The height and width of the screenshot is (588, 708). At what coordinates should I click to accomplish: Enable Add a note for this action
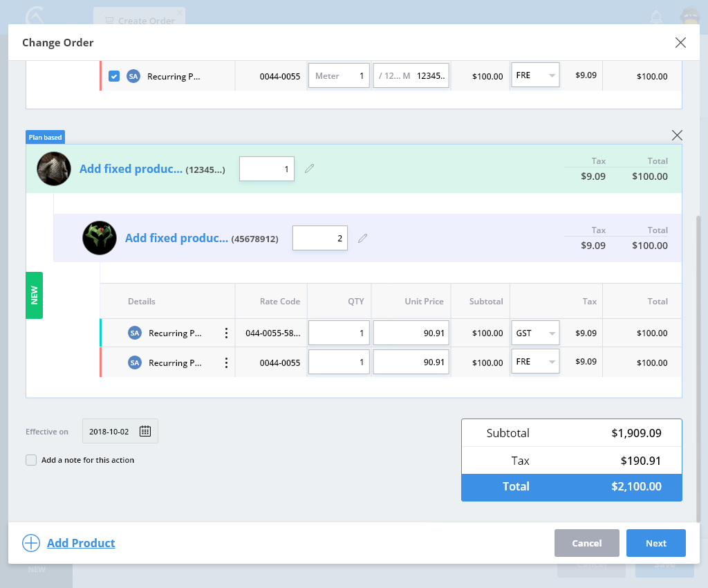[x=31, y=460]
